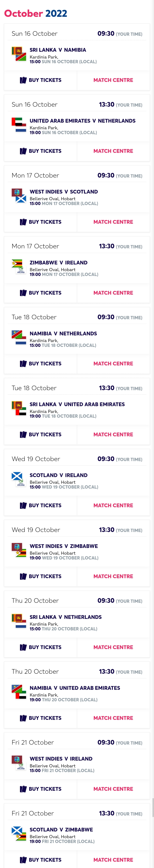Click West Indies crest in West Indies v Scotland
The image size is (154, 868).
[x=17, y=193]
